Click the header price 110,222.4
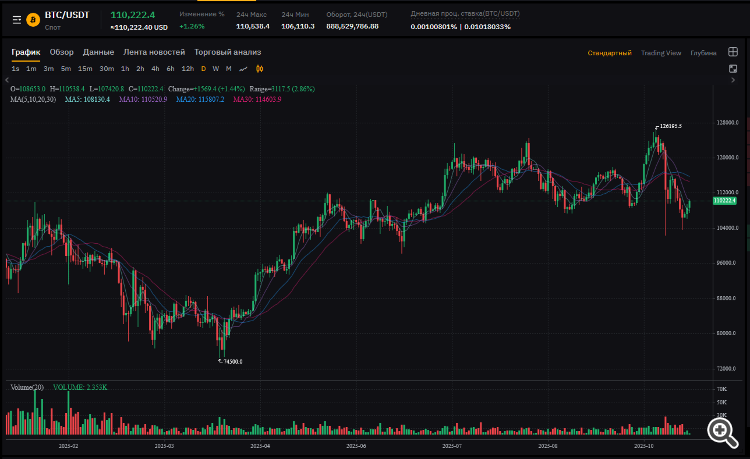 pos(132,15)
